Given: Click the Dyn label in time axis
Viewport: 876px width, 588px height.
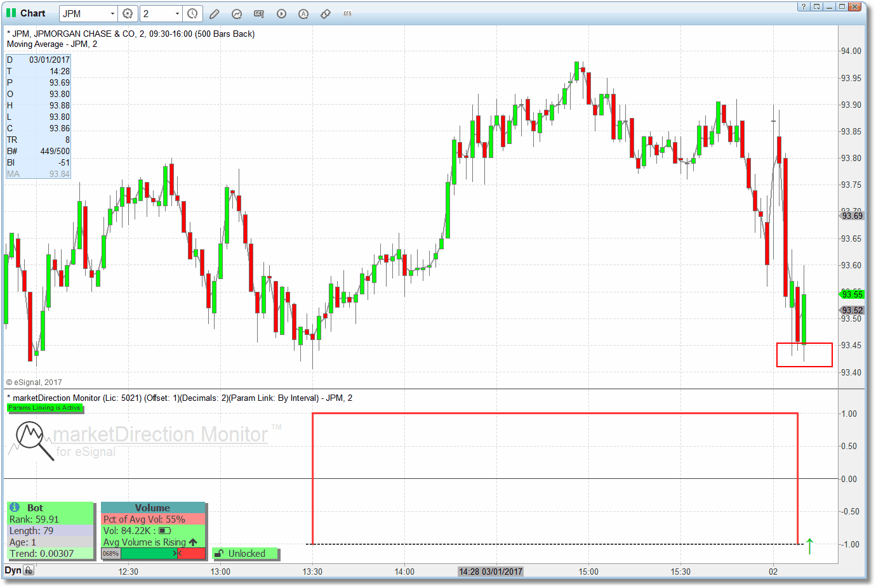Looking at the screenshot, I should click(13, 570).
